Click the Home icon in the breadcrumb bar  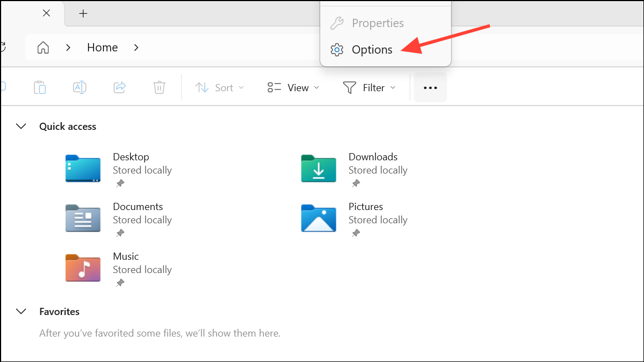click(x=43, y=48)
